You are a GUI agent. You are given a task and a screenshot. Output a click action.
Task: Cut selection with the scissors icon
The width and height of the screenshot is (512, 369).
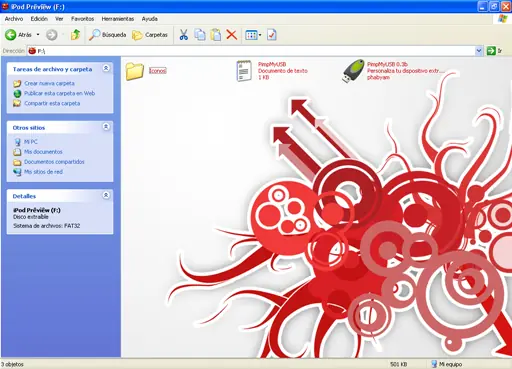pos(183,35)
